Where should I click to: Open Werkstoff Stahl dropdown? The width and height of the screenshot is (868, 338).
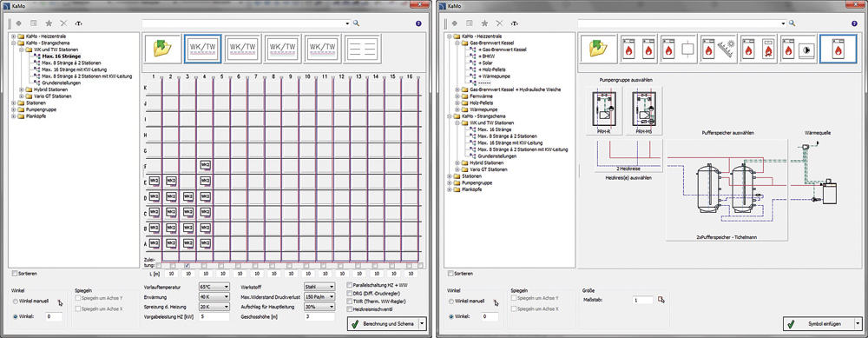[x=319, y=287]
